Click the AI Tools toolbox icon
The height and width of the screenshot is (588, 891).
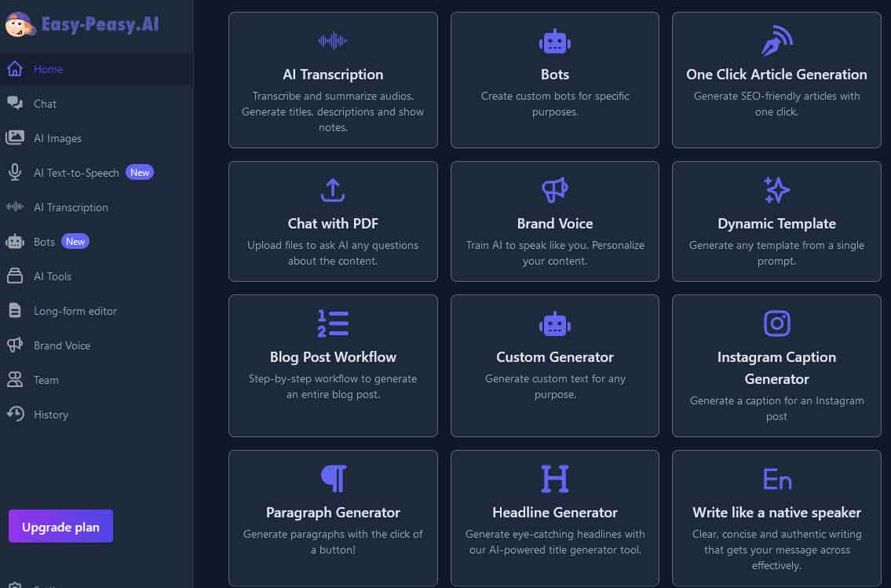click(15, 276)
